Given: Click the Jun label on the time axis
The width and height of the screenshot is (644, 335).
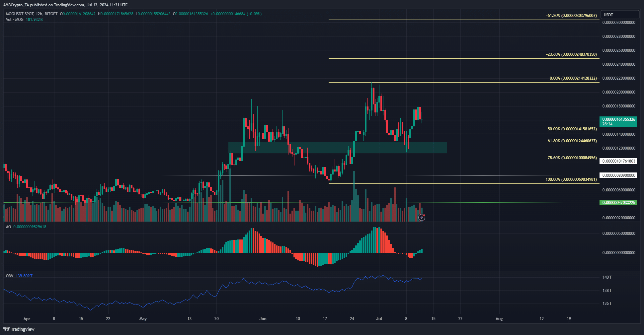Looking at the screenshot, I should (x=263, y=319).
